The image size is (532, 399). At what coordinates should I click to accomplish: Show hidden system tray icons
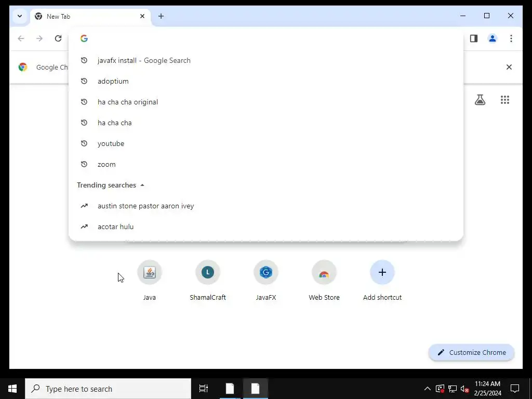[428, 389]
